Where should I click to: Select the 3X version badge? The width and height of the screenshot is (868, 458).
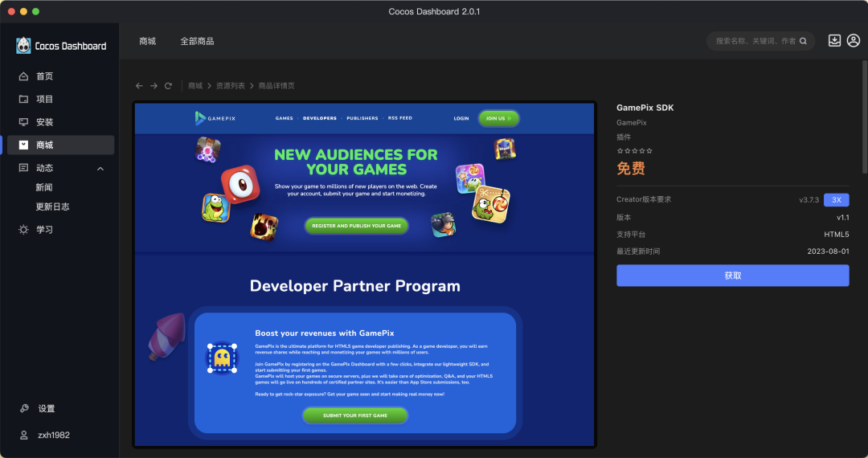coord(836,200)
